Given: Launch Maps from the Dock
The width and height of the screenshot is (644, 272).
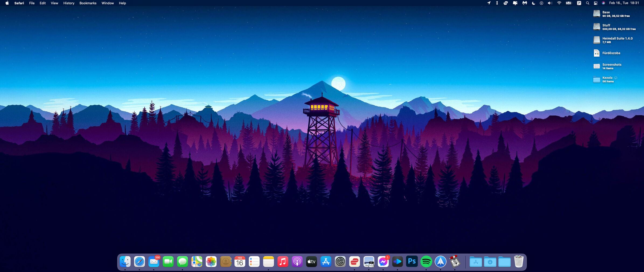Looking at the screenshot, I should pyautogui.click(x=197, y=261).
